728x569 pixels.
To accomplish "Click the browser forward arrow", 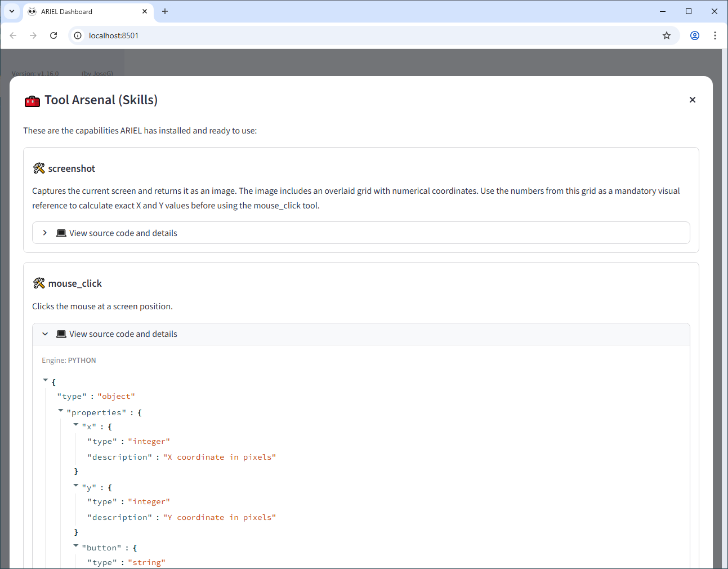I will [x=33, y=35].
